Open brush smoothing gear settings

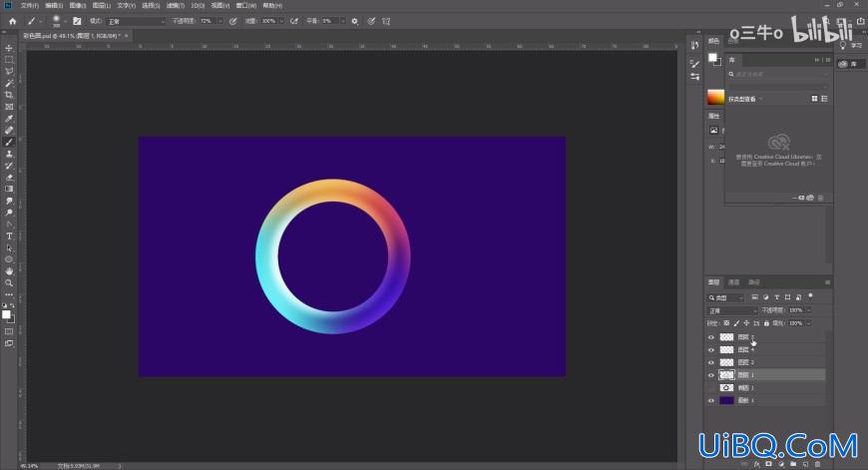(354, 21)
